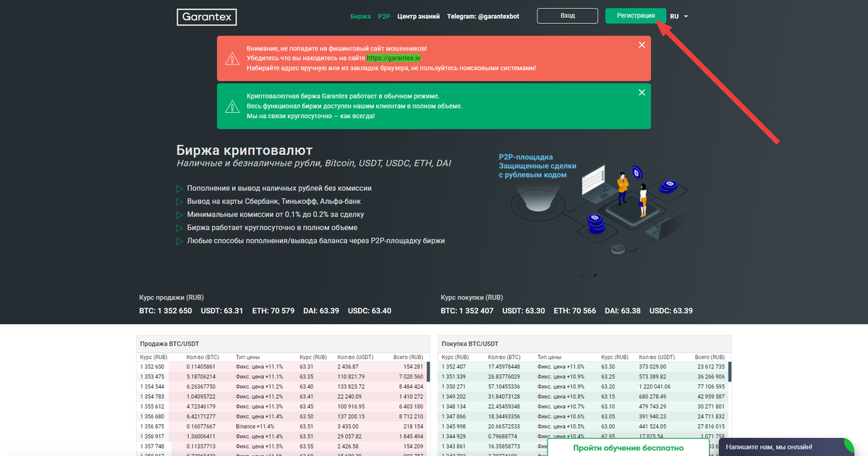Screen dimensions: 868x456
Task: Open the Биржа menu item
Action: pos(360,16)
